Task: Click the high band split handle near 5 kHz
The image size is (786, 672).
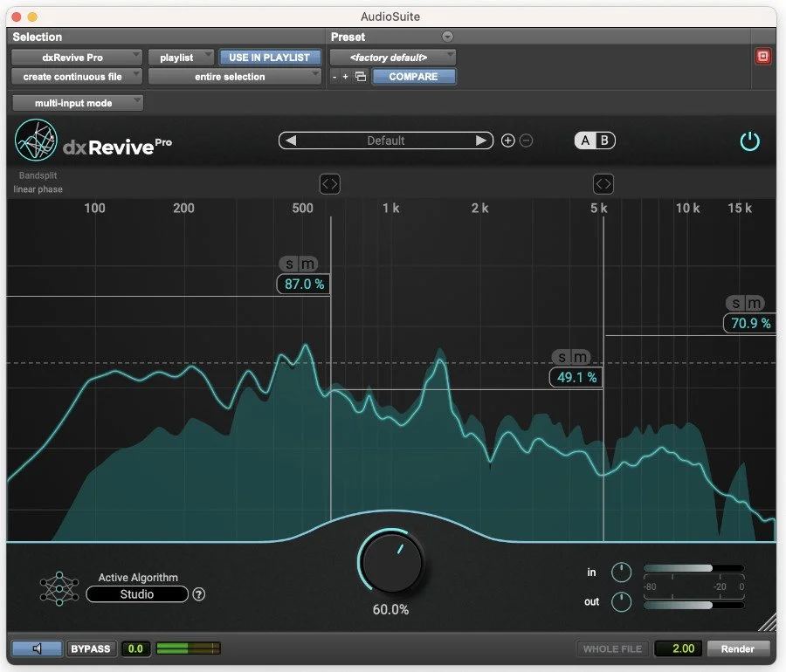Action: (603, 184)
